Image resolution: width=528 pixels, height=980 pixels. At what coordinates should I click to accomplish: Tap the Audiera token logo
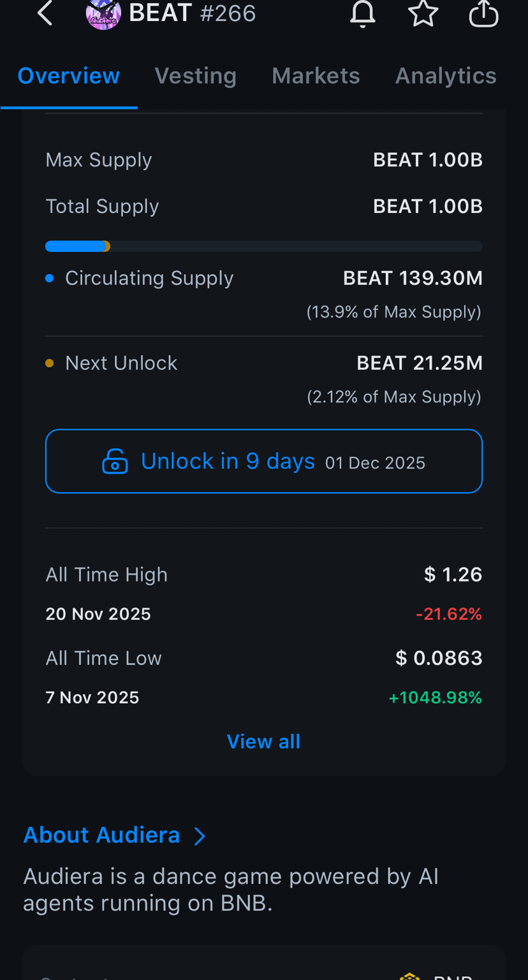tap(103, 14)
